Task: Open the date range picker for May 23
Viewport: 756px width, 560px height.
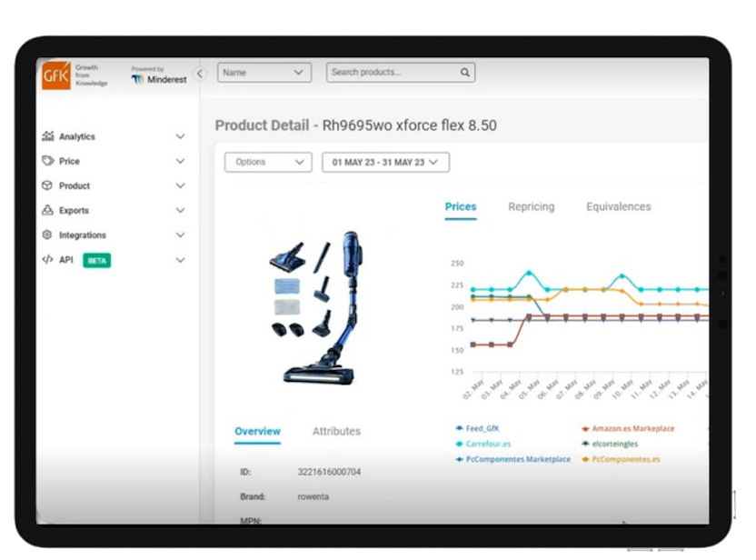Action: tap(385, 162)
